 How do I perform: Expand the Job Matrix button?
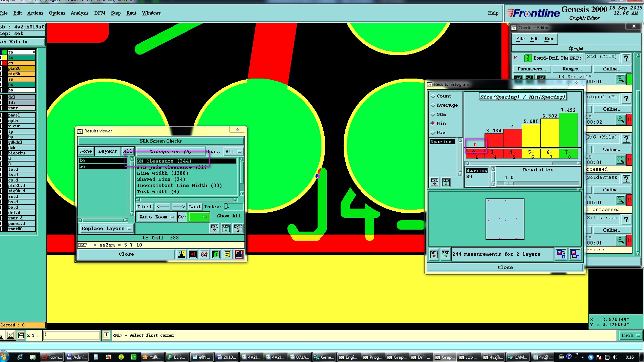pos(22,42)
